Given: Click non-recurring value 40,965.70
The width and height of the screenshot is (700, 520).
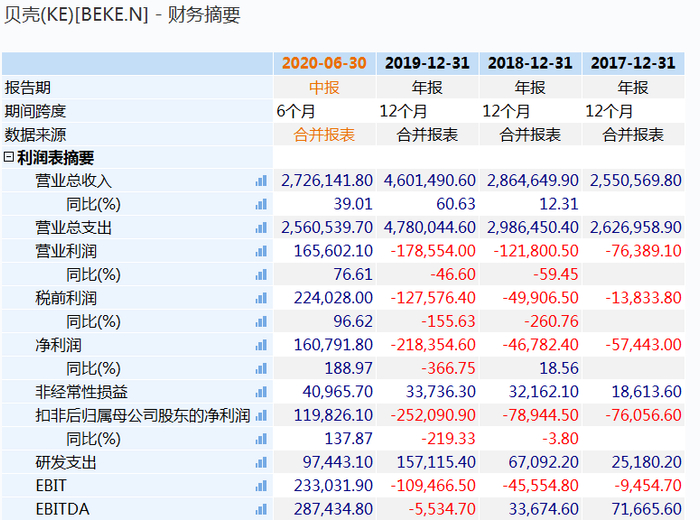Looking at the screenshot, I should click(338, 392).
